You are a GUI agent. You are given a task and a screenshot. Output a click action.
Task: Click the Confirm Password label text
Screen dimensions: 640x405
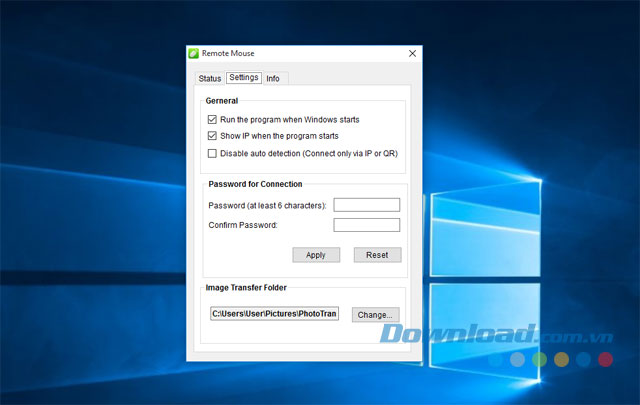click(x=242, y=225)
